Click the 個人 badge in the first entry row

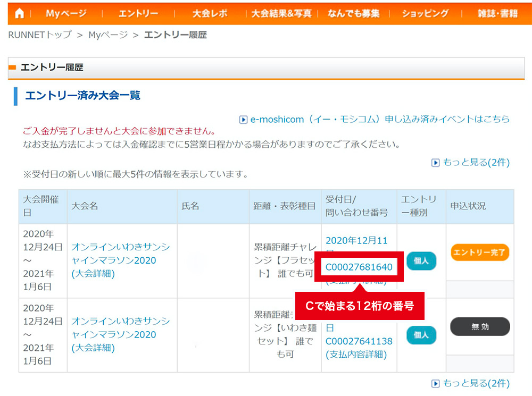click(421, 261)
